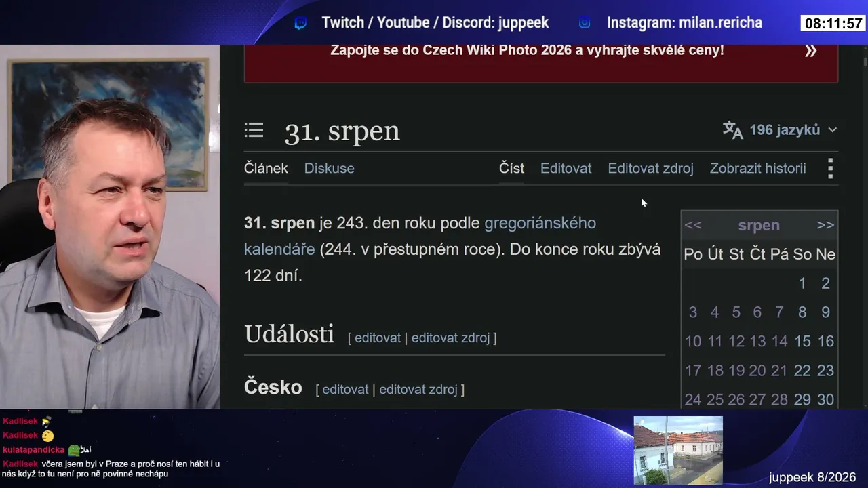Screen dimensions: 868x488
Task: Choose day 15 in the calendar
Action: click(x=802, y=342)
